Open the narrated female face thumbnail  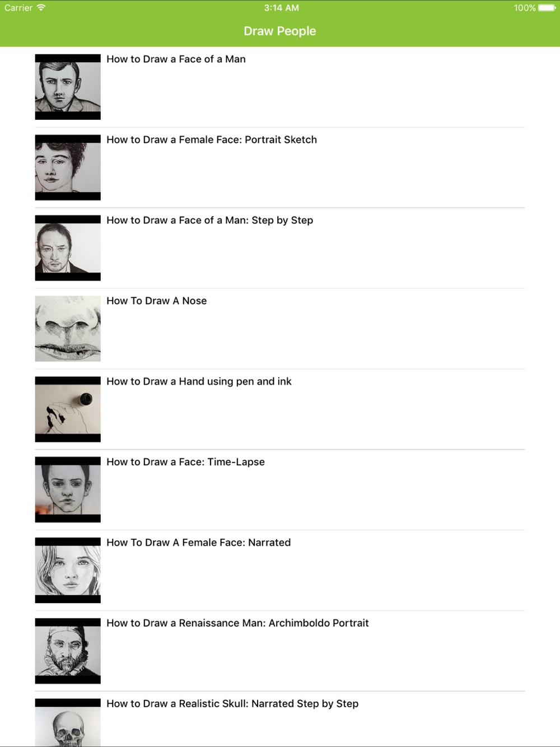tap(68, 571)
